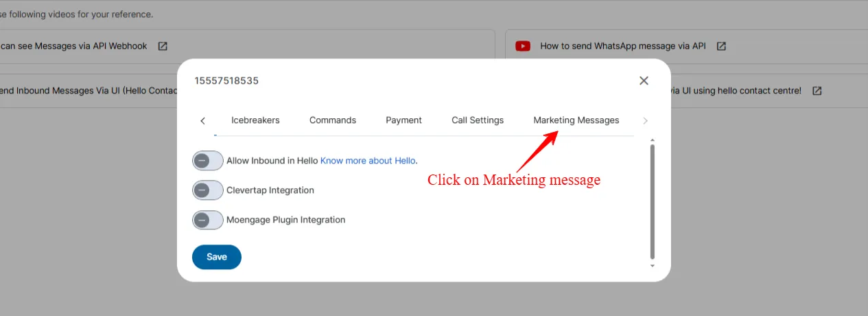
Task: Click the Moengage Plugin Integration label
Action: (x=286, y=220)
